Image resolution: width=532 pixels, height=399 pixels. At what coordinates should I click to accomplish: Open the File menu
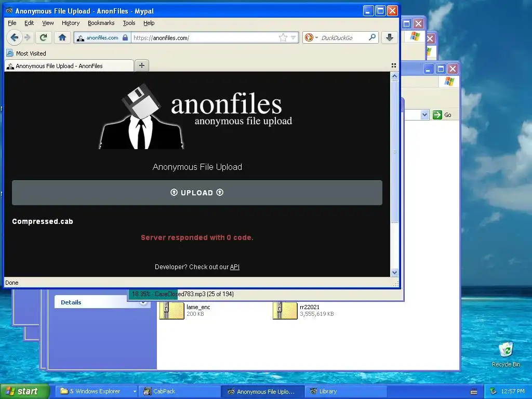12,23
